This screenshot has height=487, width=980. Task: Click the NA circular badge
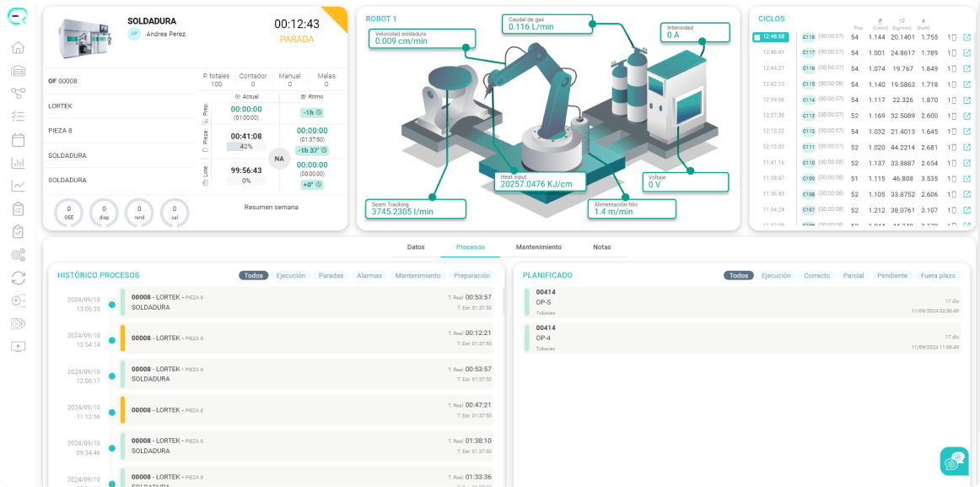pyautogui.click(x=279, y=159)
